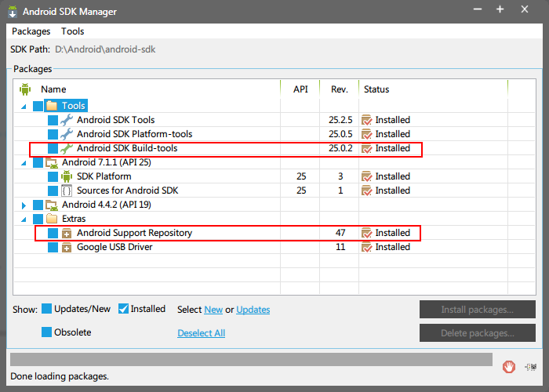This screenshot has width=549, height=392.
Task: Click the Android SDK Tools wrench icon
Action: tap(67, 120)
